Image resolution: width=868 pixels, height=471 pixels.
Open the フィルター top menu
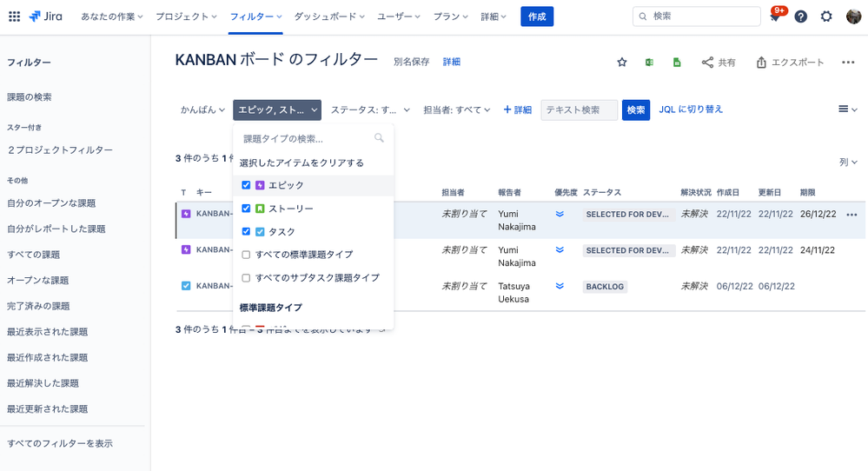(255, 17)
